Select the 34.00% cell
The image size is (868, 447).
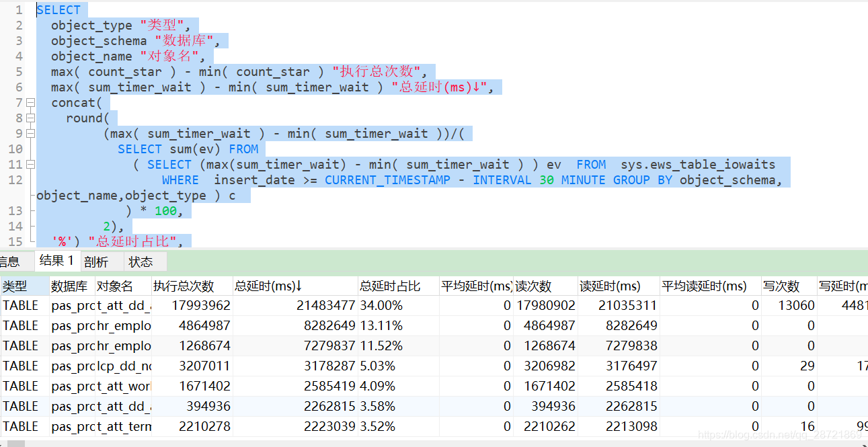point(398,305)
